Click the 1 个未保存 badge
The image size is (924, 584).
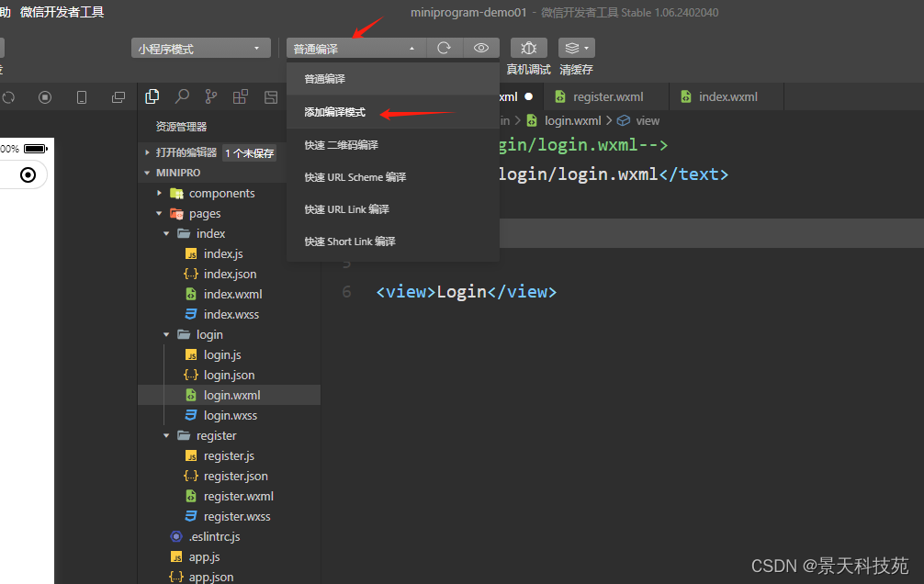point(250,153)
